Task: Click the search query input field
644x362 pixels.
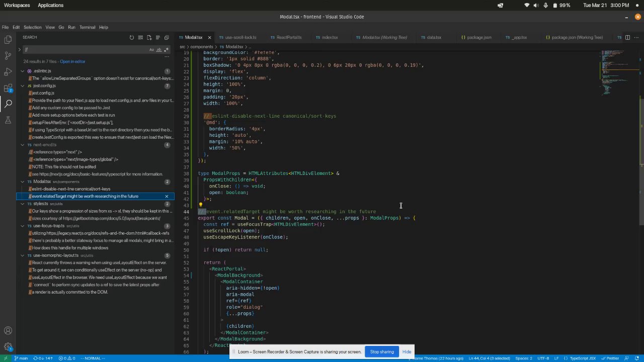Action: point(86,49)
